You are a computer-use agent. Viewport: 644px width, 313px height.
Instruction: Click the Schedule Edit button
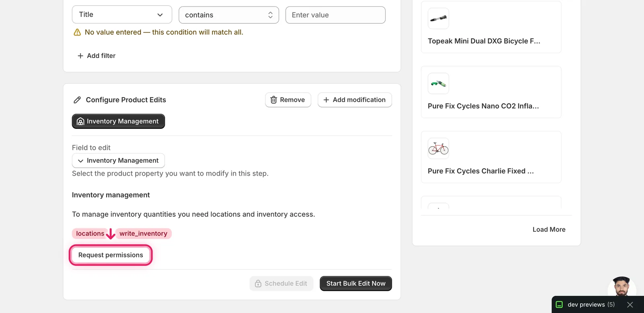(x=281, y=284)
